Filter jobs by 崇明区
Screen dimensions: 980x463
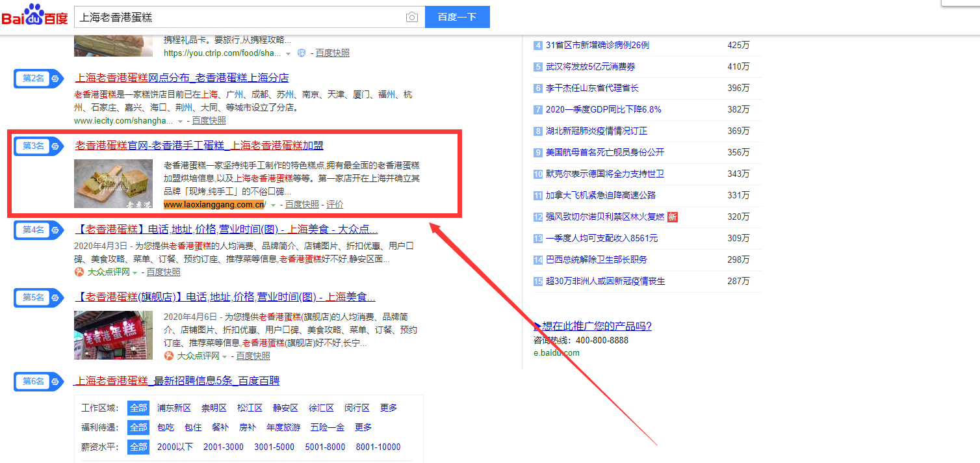[x=214, y=408]
